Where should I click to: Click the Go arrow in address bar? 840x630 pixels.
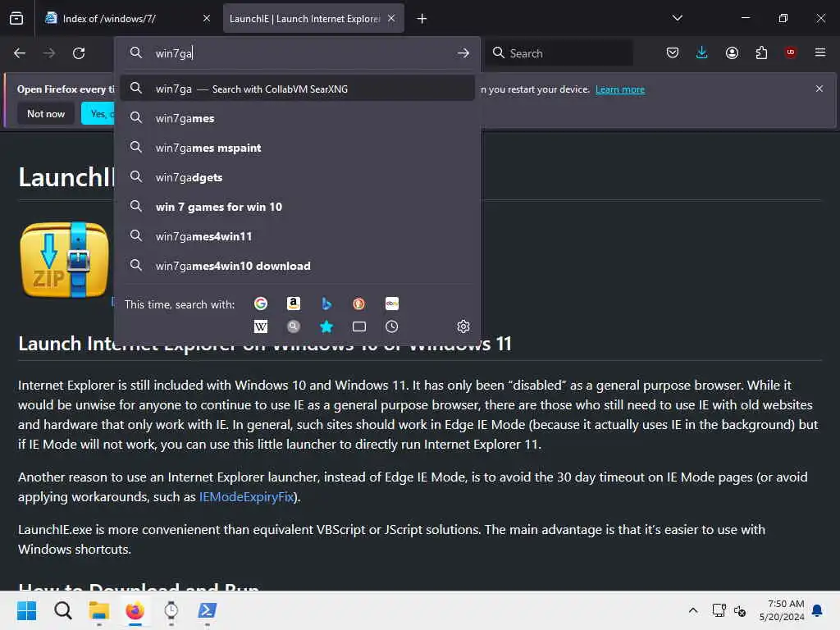(x=463, y=53)
